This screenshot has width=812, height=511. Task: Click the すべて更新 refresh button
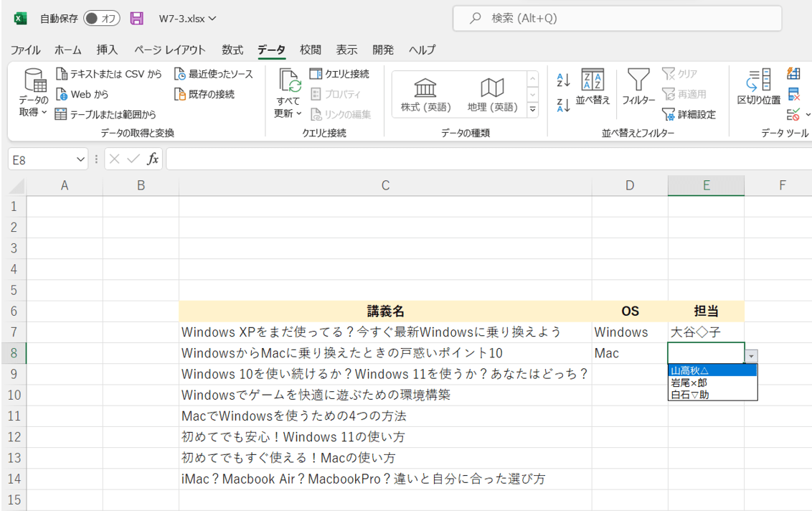(x=288, y=93)
